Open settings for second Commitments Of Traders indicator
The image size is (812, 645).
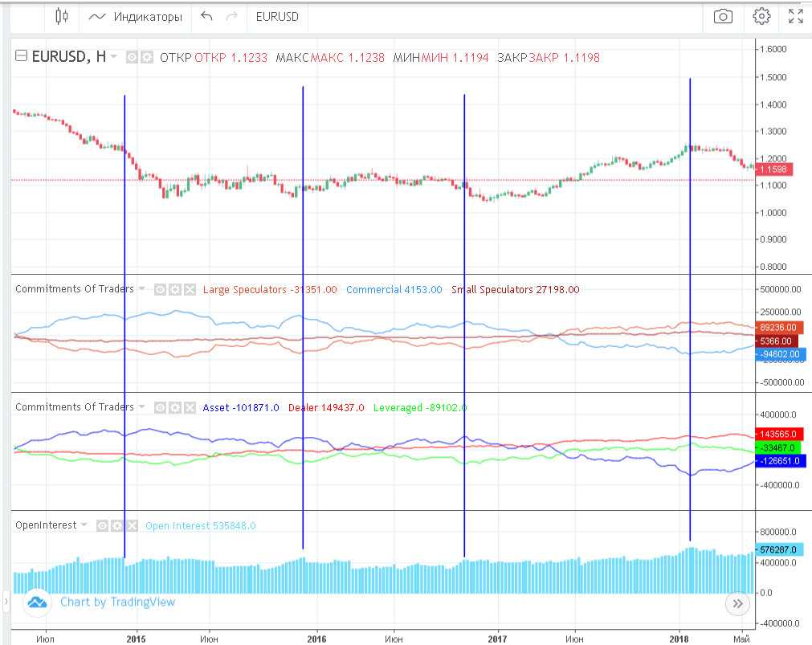(x=174, y=407)
